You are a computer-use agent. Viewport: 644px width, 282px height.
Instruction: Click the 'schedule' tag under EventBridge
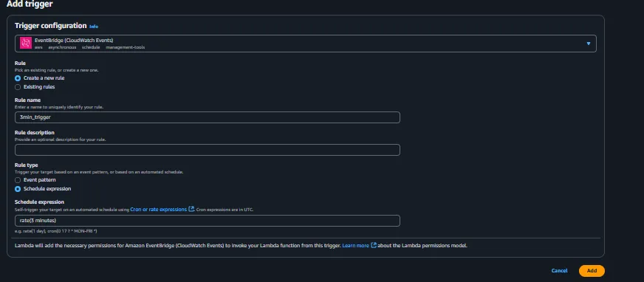click(91, 47)
